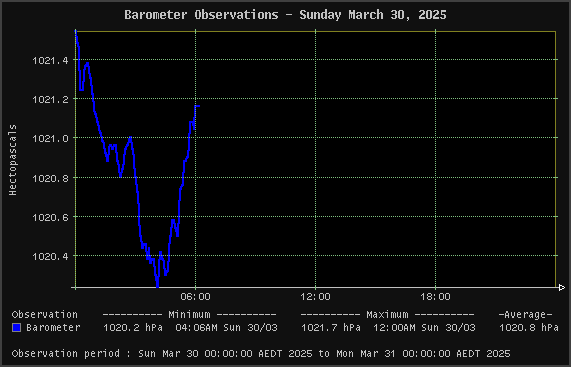Image resolution: width=571 pixels, height=367 pixels.
Task: Click the x-axis arrow at right end
Action: tap(561, 288)
